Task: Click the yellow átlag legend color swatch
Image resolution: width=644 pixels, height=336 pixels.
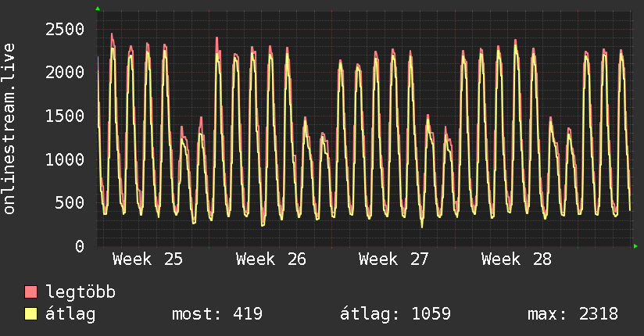Action: (x=30, y=314)
